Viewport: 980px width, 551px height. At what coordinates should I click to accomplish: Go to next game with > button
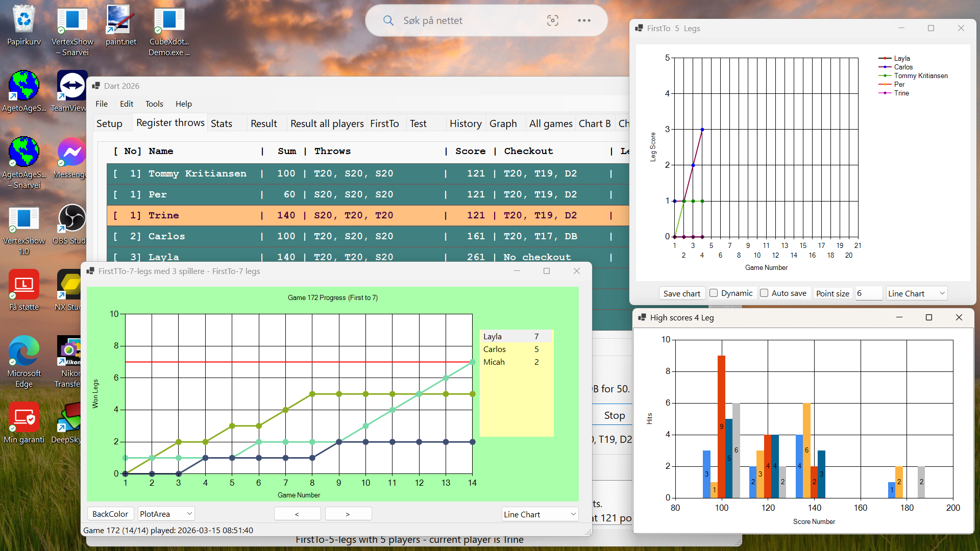(x=348, y=514)
